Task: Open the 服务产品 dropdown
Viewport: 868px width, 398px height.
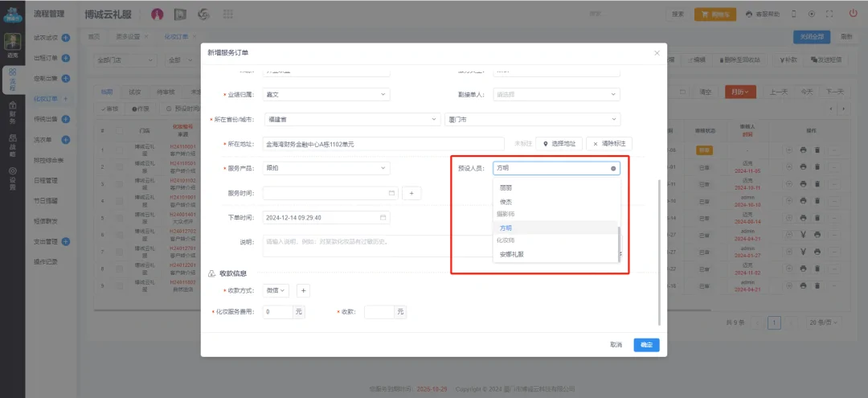Action: [325, 168]
